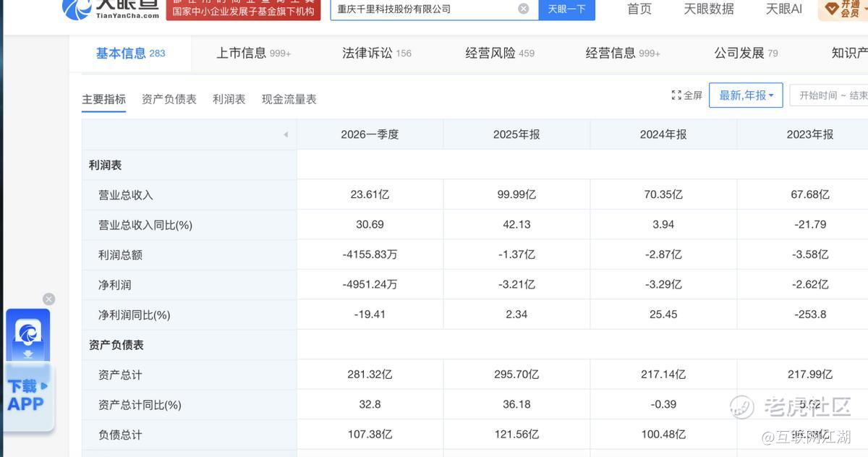868x457 pixels.
Task: Click the 2024年报 column header
Action: (663, 134)
